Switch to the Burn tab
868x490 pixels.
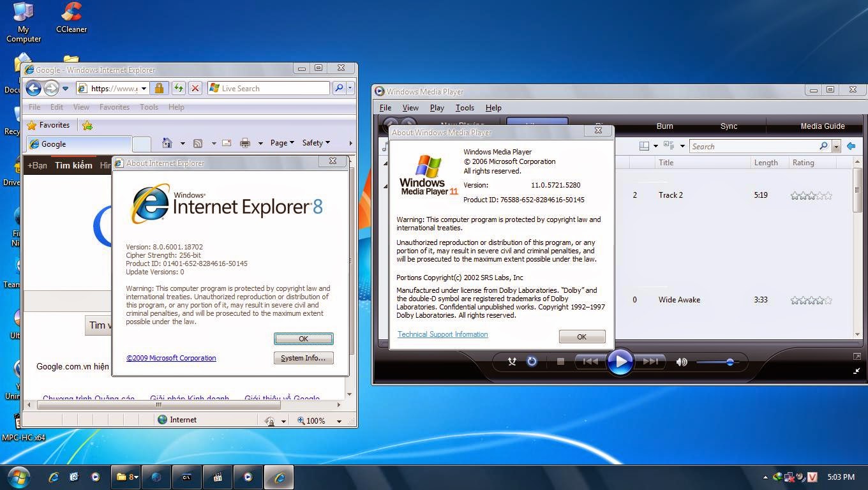coord(664,126)
